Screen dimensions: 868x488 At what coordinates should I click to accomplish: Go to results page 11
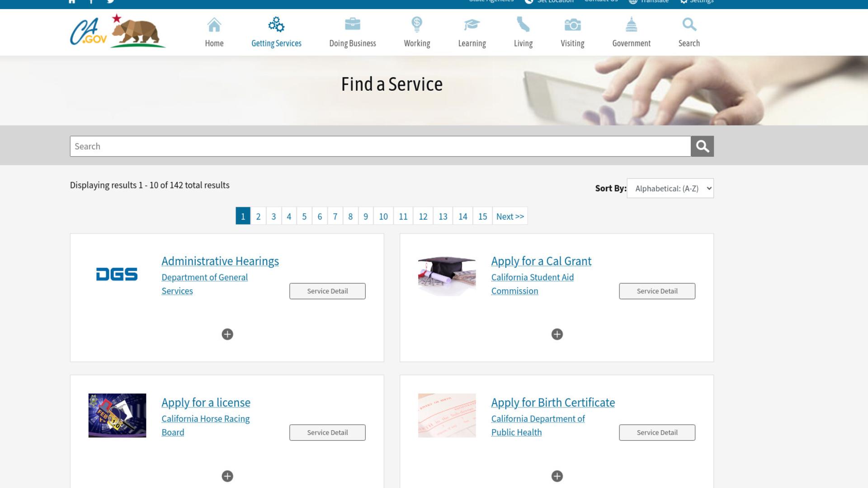[x=403, y=216]
